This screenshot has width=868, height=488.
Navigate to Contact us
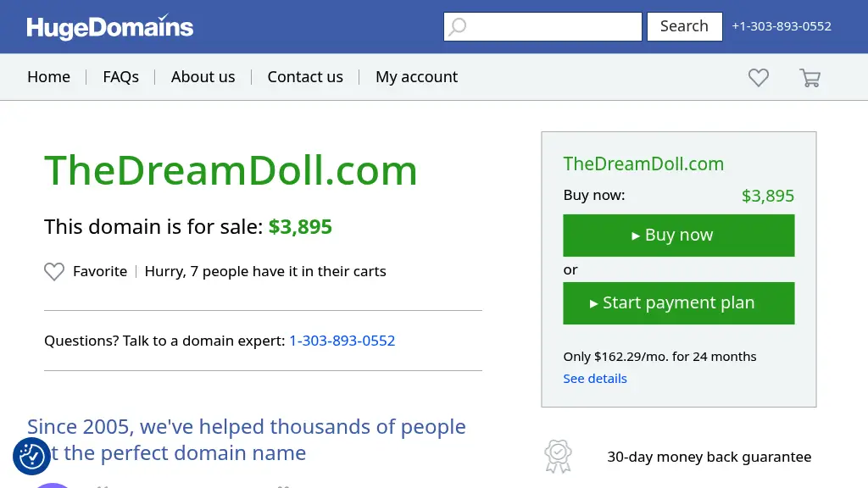click(305, 77)
